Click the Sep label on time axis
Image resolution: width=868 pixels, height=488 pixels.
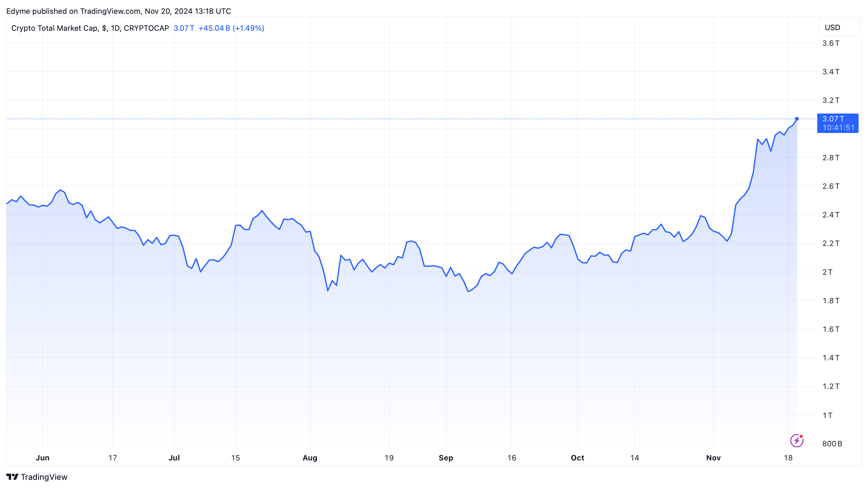(x=446, y=458)
